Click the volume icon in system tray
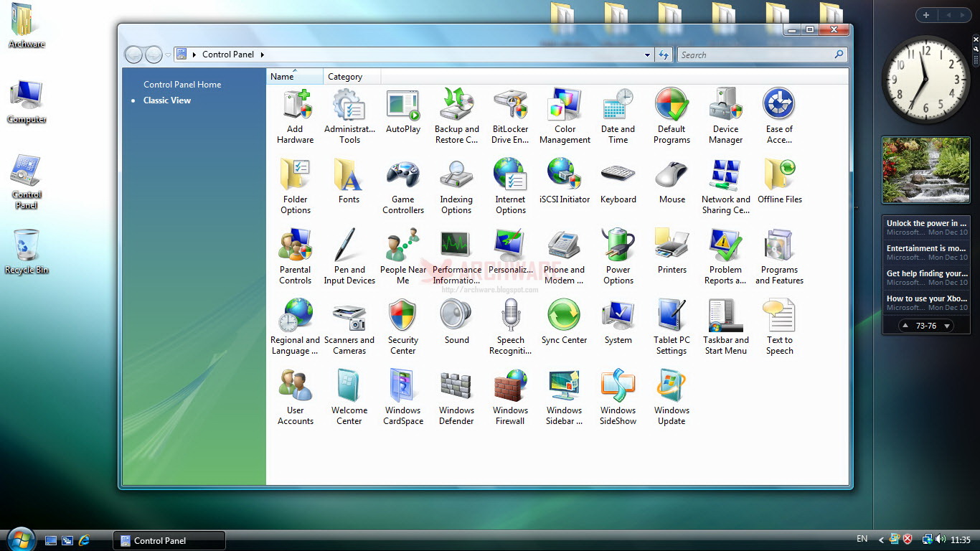The image size is (980, 551). coord(940,540)
